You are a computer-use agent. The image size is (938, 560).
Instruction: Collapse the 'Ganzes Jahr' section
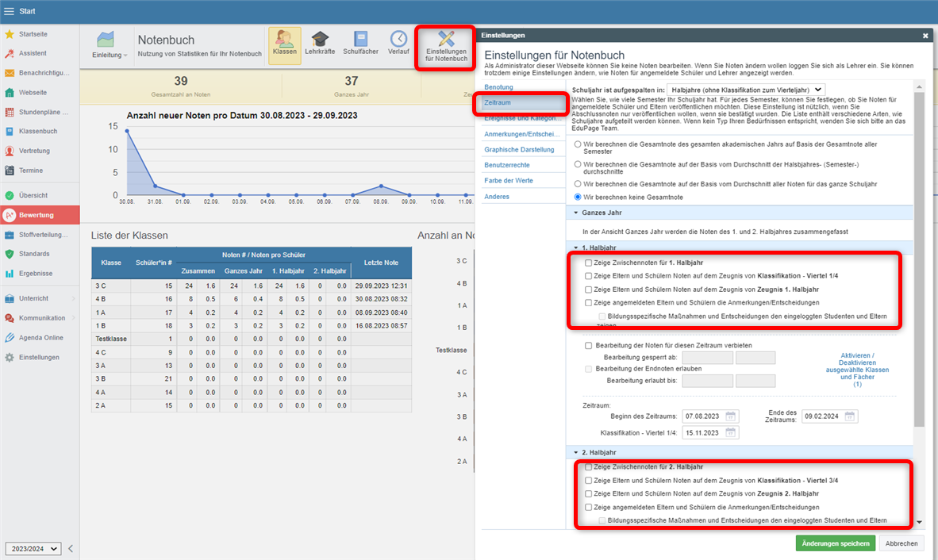576,213
